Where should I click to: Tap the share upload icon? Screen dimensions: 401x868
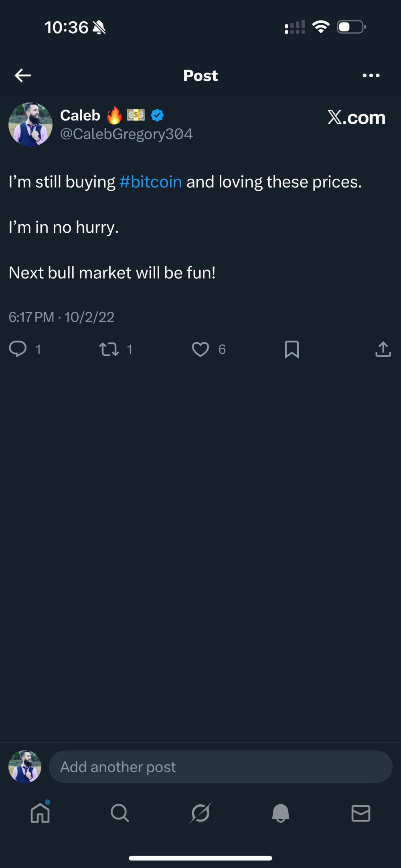(383, 349)
